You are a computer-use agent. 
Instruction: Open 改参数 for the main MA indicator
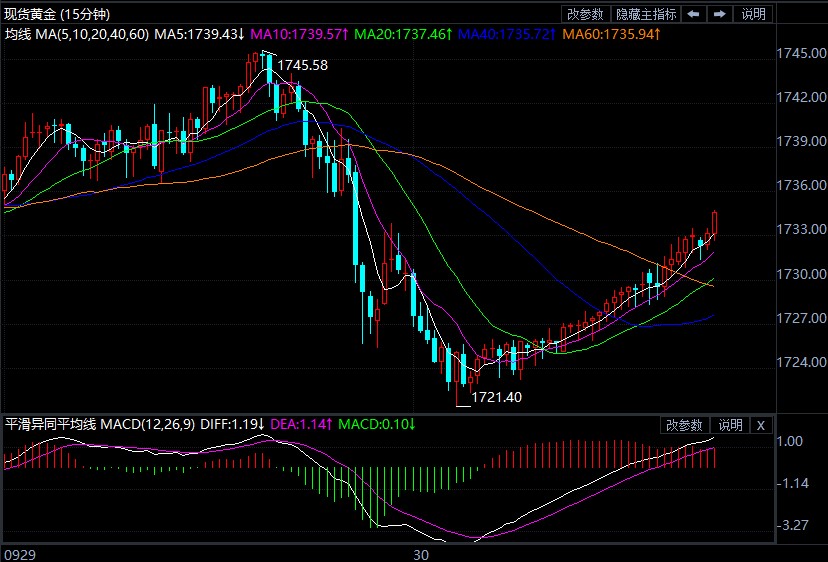pyautogui.click(x=586, y=14)
